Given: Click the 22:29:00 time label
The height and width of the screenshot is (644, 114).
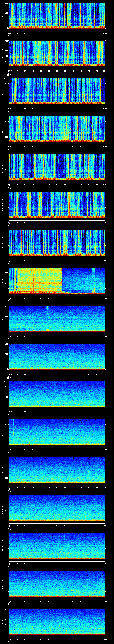Looking at the screenshot, I should click(9, 601).
